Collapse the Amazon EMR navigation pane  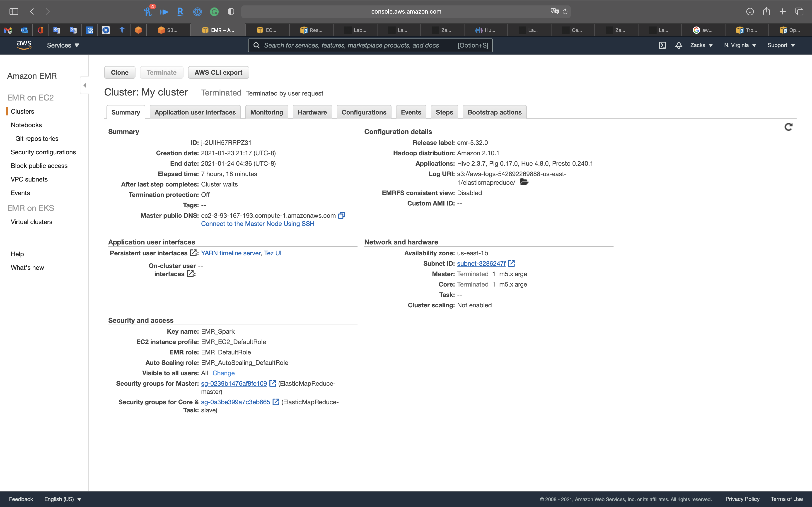tap(85, 85)
